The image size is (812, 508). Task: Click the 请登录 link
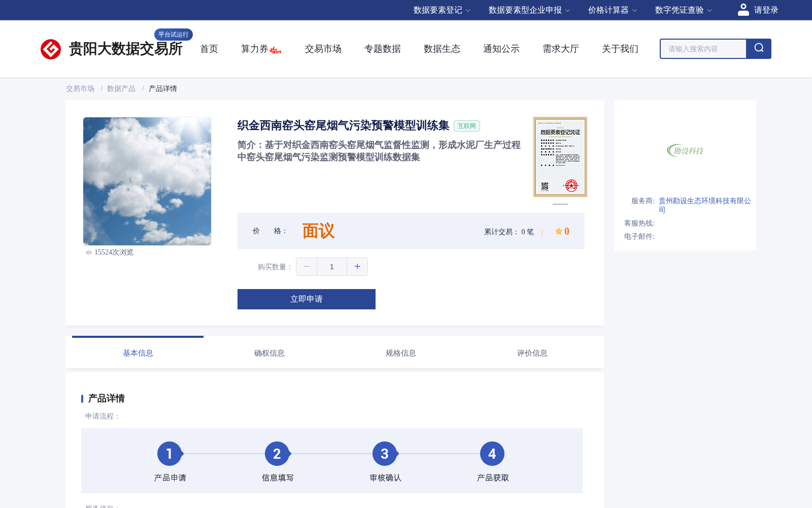[766, 10]
